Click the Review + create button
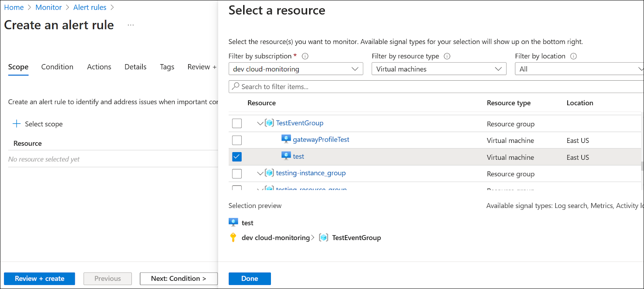The image size is (644, 289). 39,279
